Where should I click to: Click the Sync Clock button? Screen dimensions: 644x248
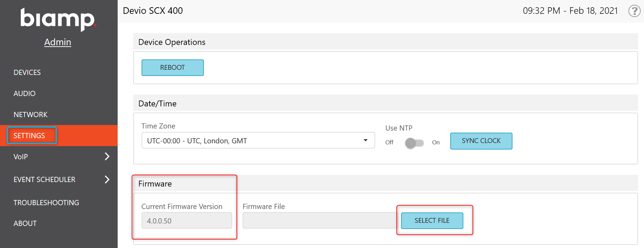(x=481, y=141)
